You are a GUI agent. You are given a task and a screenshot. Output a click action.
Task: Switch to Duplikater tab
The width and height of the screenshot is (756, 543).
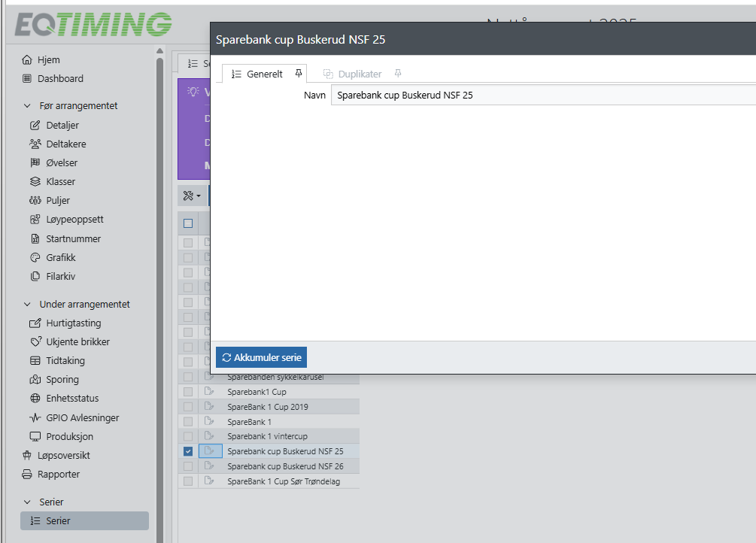[x=360, y=74]
